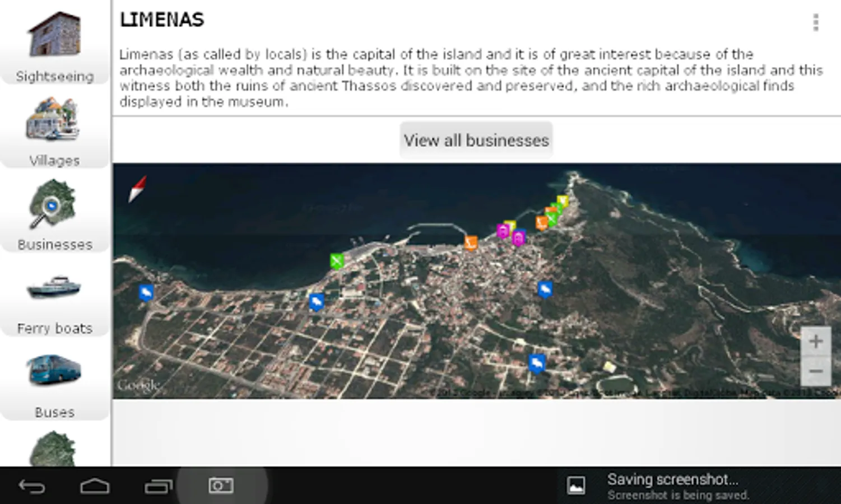Select the right magenta map marker
This screenshot has height=504, width=841.
pyautogui.click(x=519, y=238)
